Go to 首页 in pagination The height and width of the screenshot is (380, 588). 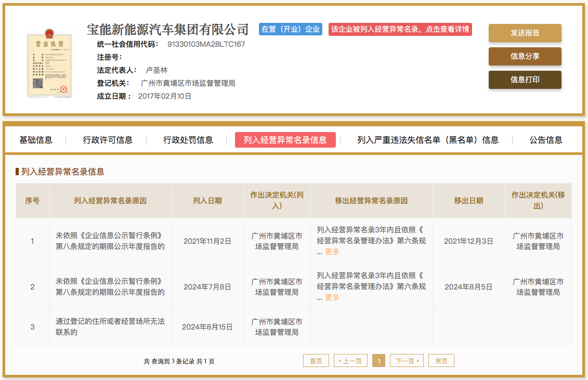click(316, 361)
